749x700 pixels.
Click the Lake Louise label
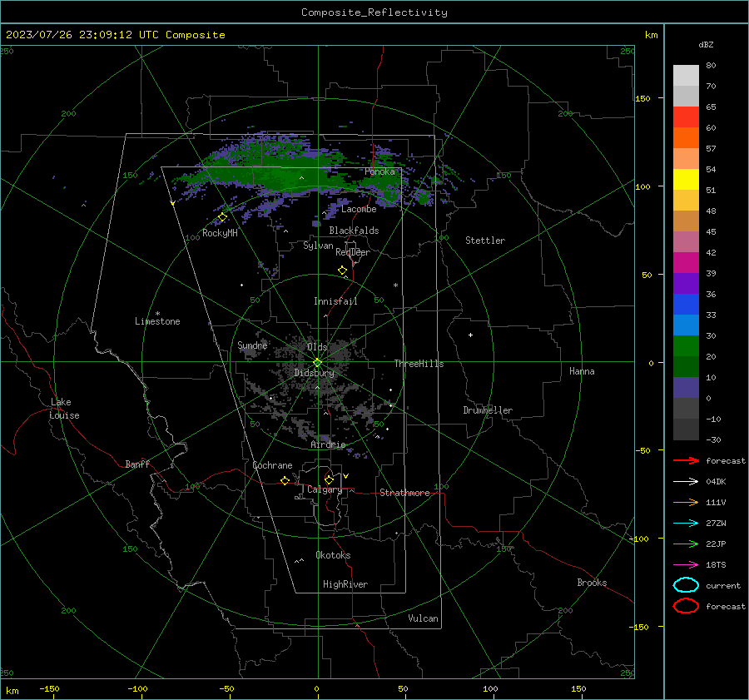pos(64,409)
